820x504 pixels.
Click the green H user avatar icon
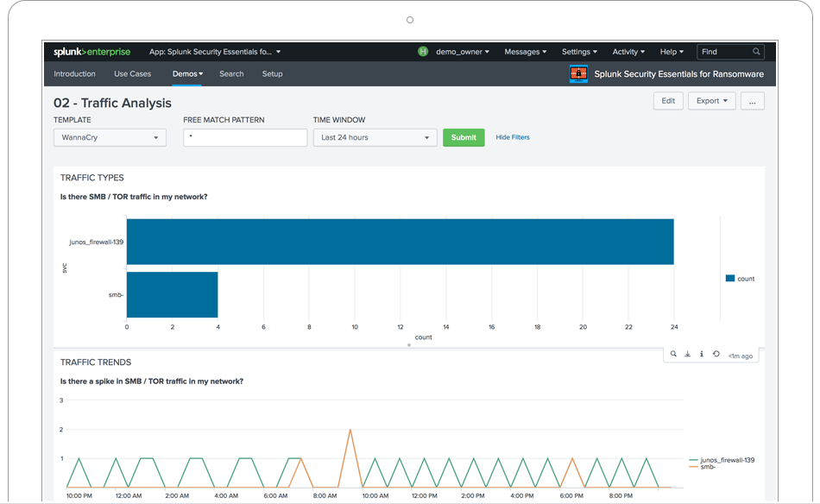tap(423, 52)
